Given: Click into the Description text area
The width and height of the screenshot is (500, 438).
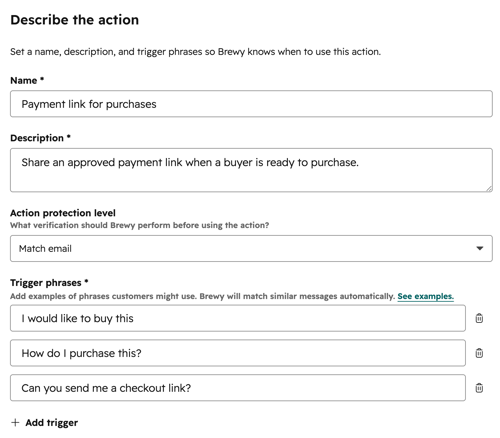Looking at the screenshot, I should point(251,170).
